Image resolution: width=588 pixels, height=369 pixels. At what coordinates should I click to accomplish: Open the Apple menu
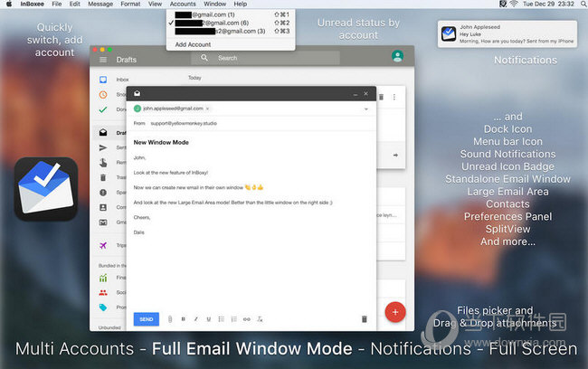9,4
